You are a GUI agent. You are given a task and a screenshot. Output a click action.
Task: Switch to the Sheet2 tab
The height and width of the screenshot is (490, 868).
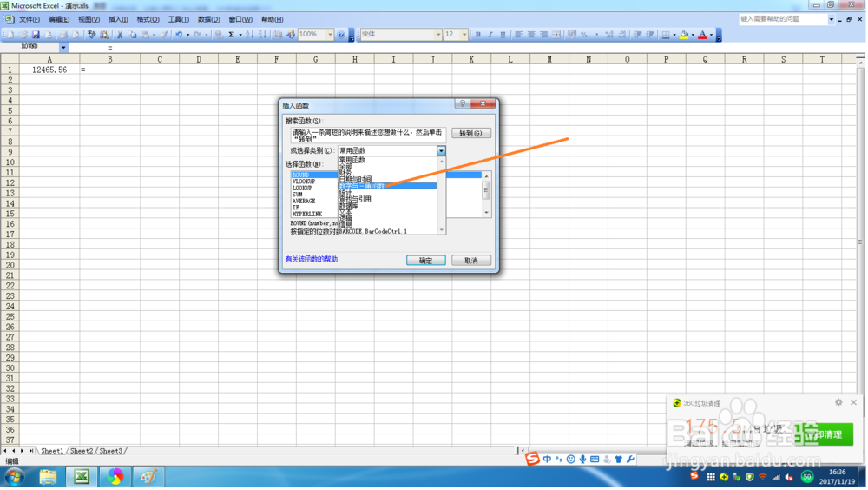(x=82, y=452)
